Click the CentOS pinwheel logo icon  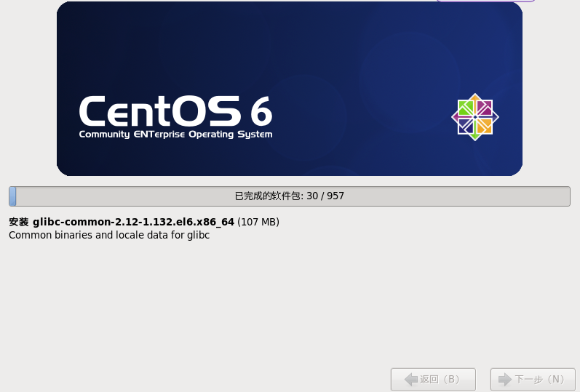point(475,117)
